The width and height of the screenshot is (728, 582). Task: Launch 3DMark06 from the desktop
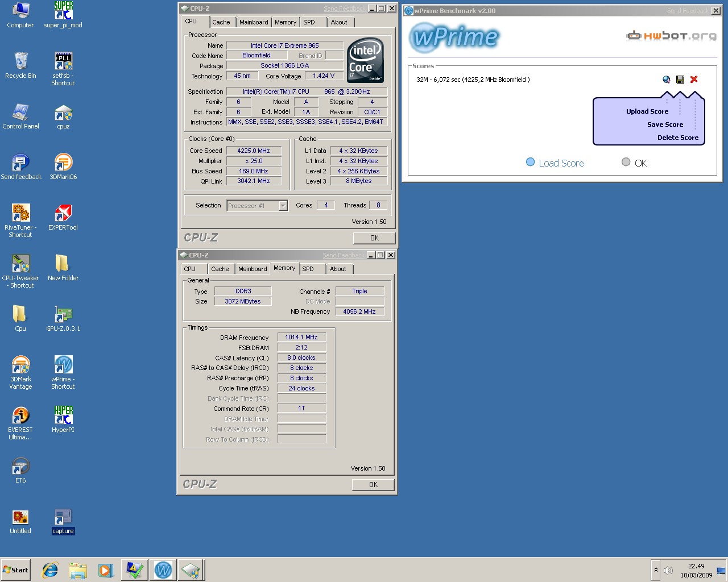click(x=63, y=167)
